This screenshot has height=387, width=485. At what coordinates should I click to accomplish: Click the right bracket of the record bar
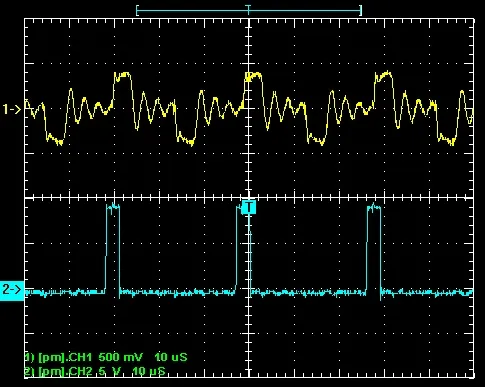pos(360,11)
